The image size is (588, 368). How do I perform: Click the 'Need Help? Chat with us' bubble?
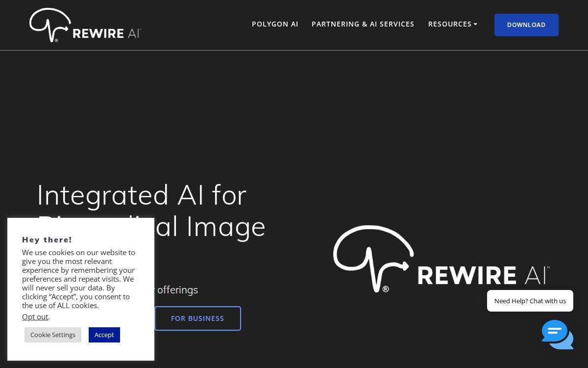pyautogui.click(x=530, y=301)
